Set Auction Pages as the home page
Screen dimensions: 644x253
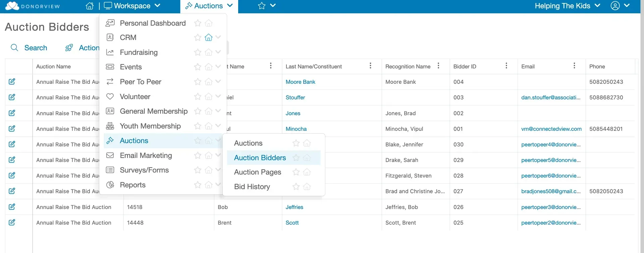[x=307, y=172]
